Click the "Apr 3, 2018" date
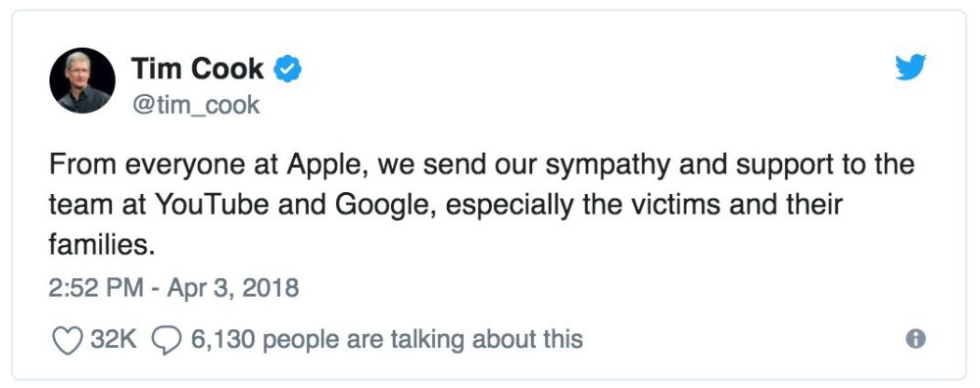 point(233,289)
